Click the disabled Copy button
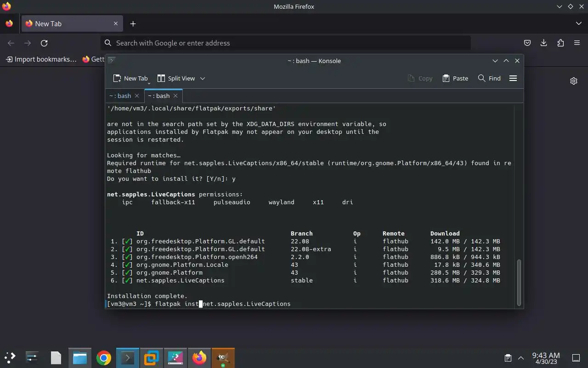Image resolution: width=588 pixels, height=368 pixels. 420,78
